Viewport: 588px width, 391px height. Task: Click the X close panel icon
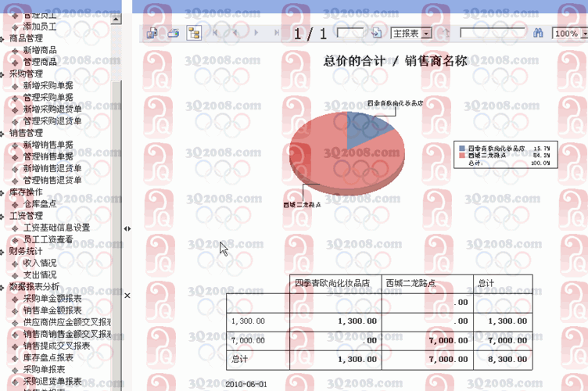pos(127,296)
